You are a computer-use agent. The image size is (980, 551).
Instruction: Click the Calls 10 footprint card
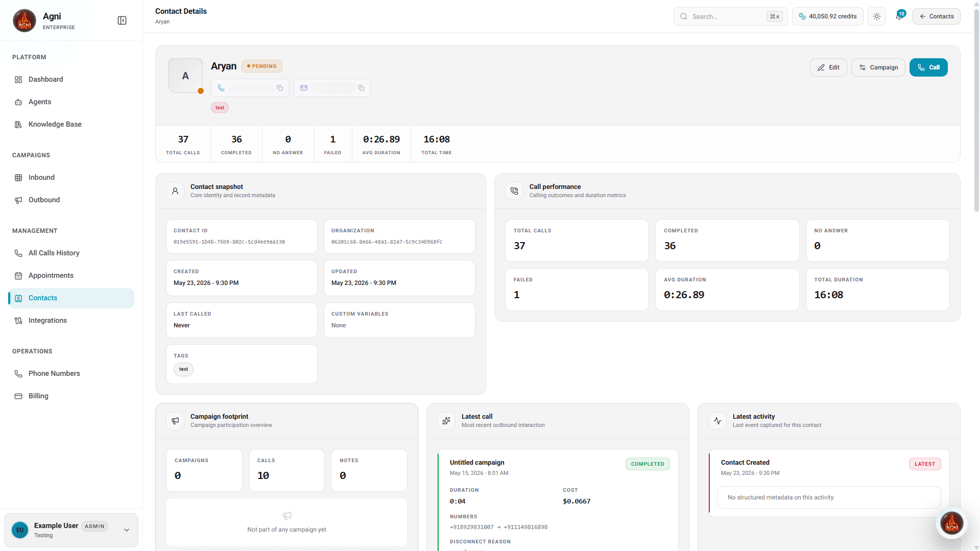pyautogui.click(x=286, y=470)
